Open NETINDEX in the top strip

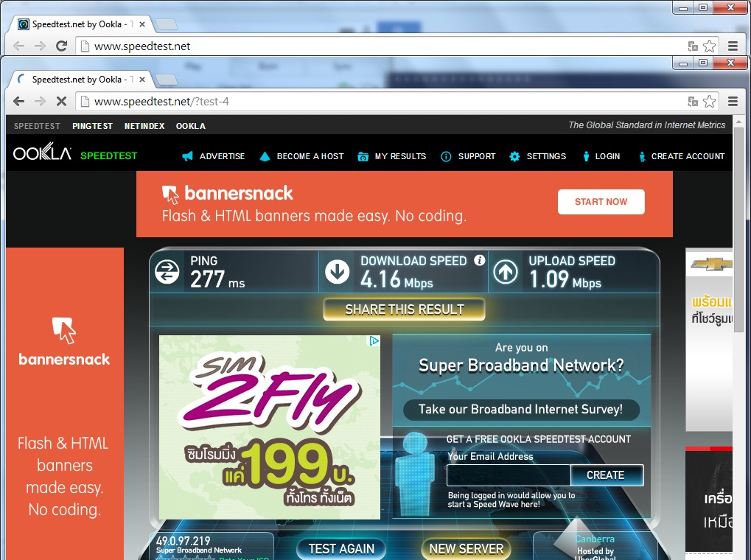[144, 126]
